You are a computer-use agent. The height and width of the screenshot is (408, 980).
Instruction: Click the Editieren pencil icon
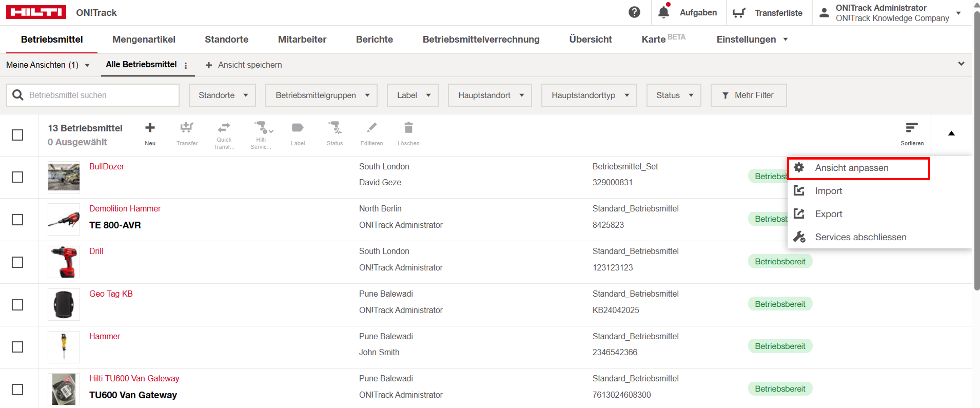(372, 127)
